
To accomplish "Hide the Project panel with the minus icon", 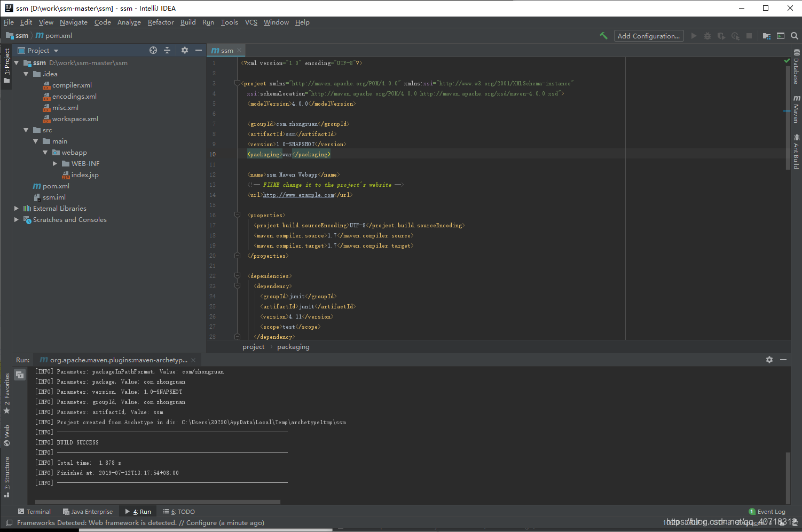I will point(199,50).
